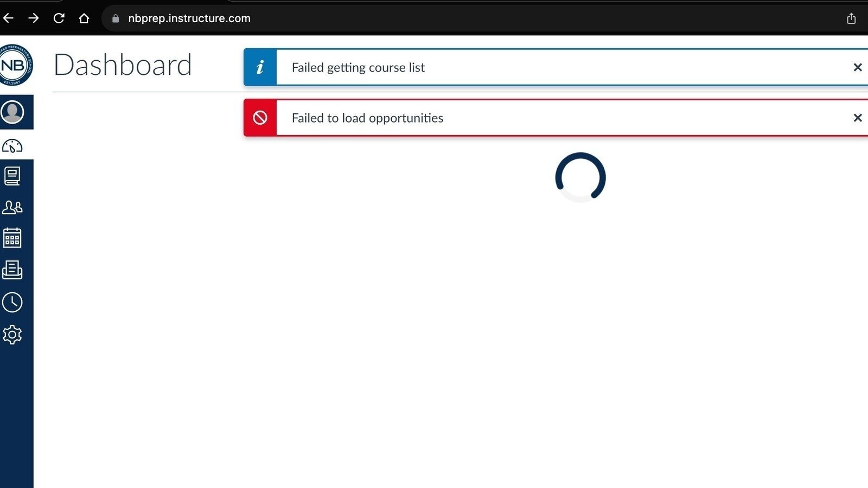Click the browser back arrow

(8, 18)
